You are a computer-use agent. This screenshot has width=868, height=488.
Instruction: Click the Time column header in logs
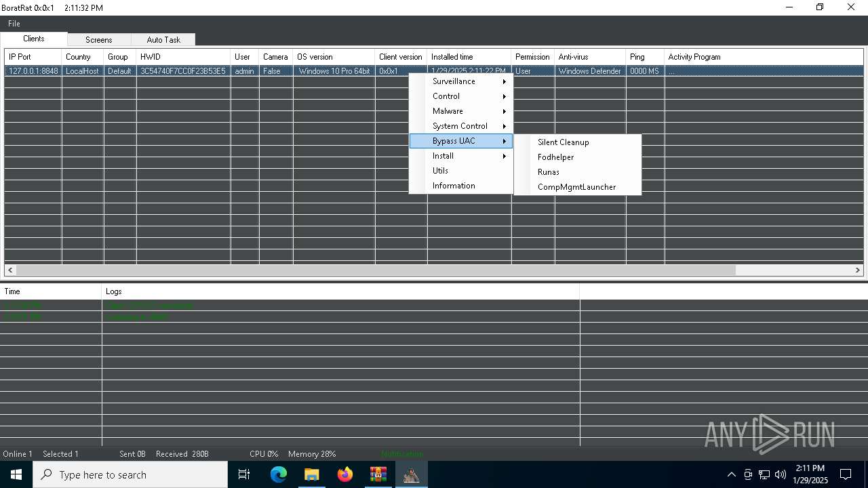click(x=51, y=291)
